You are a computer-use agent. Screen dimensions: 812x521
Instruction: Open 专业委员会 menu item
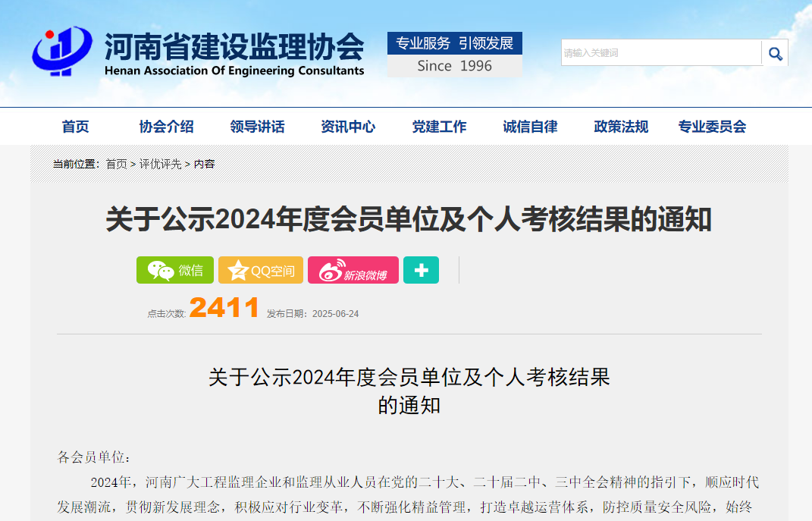tap(712, 127)
